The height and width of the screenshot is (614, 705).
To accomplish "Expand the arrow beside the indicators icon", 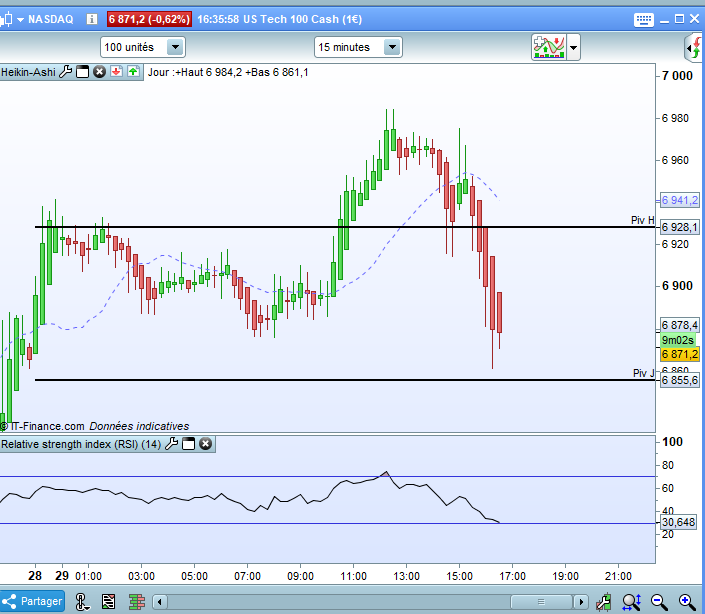I will [573, 47].
